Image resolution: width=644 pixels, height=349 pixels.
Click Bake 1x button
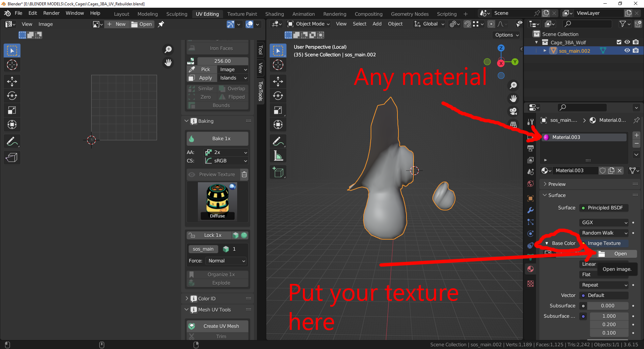pyautogui.click(x=217, y=139)
